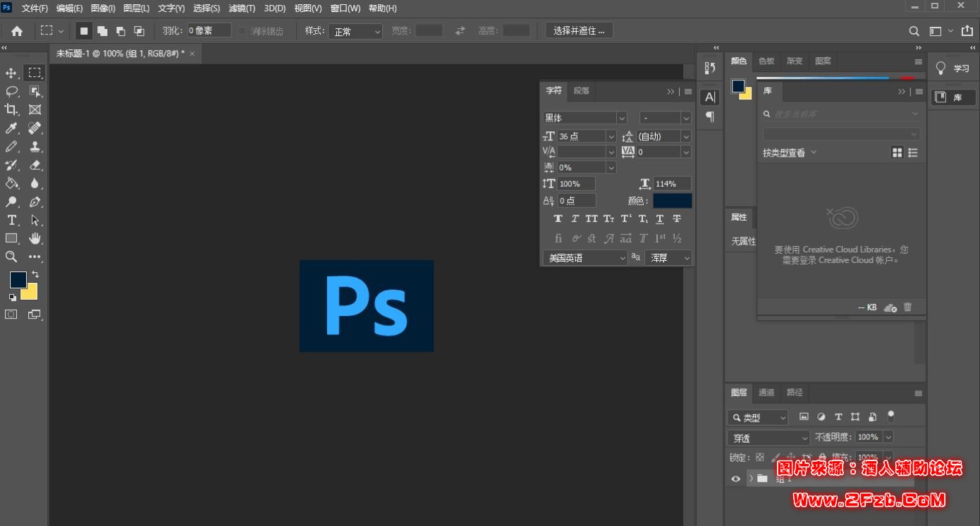Click the text color swatch in Character panel
This screenshot has width=980, height=526.
(x=672, y=201)
